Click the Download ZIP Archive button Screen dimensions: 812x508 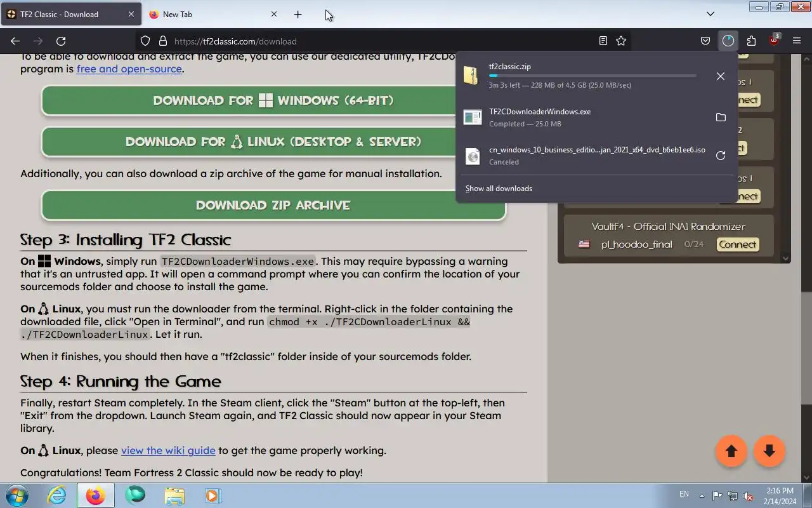pos(273,205)
